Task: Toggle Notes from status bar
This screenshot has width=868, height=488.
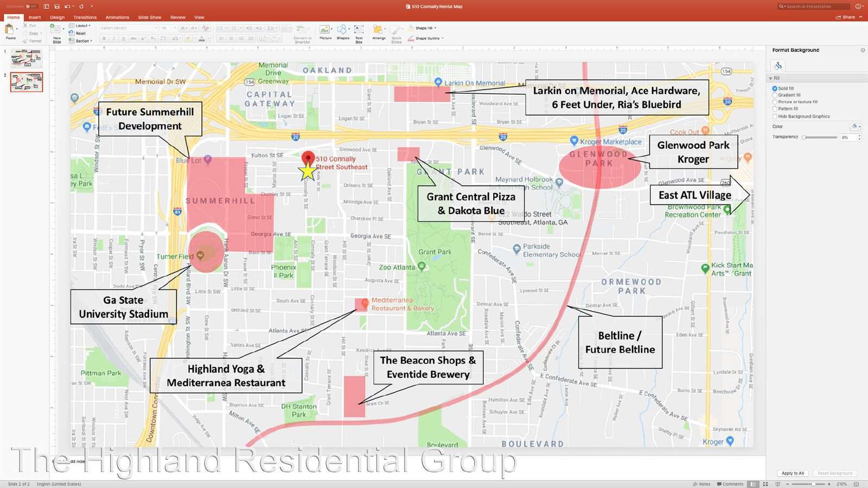Action: [x=701, y=484]
